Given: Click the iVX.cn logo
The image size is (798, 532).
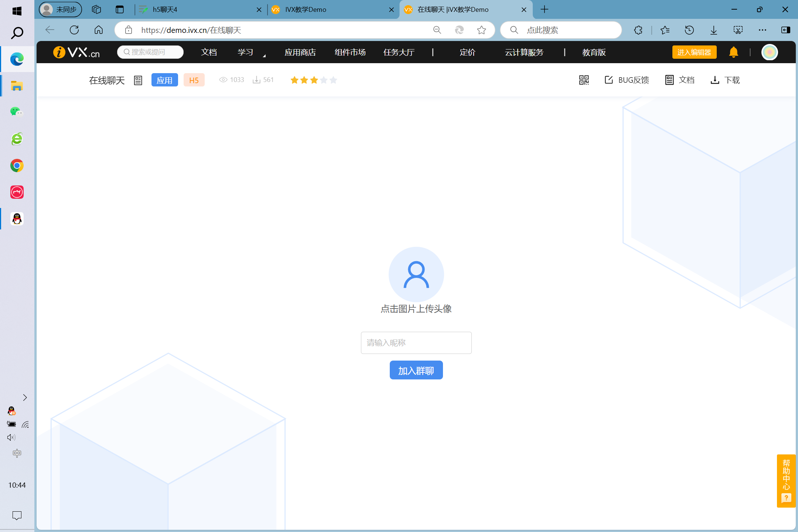Looking at the screenshot, I should tap(76, 52).
